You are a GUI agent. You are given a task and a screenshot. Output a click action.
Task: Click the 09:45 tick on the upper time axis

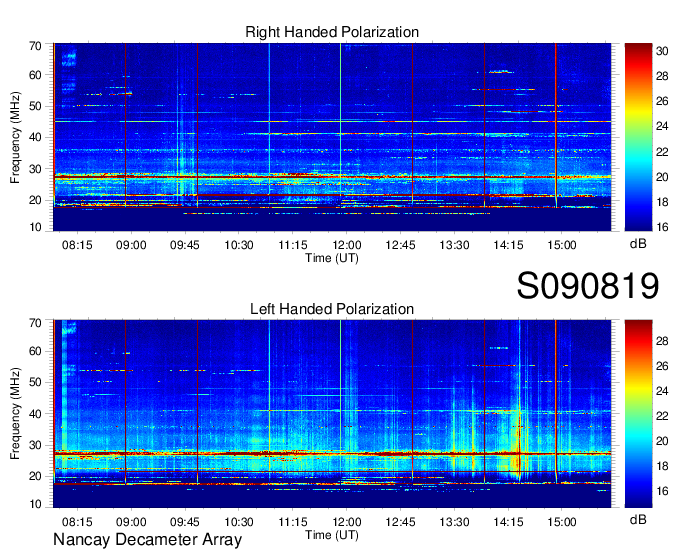(185, 245)
